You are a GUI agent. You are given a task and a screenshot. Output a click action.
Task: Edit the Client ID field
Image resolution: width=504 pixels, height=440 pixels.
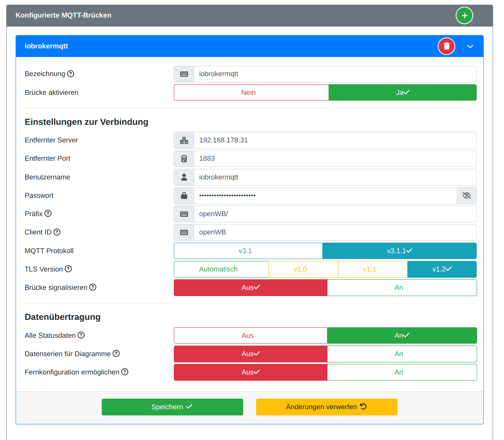(335, 232)
